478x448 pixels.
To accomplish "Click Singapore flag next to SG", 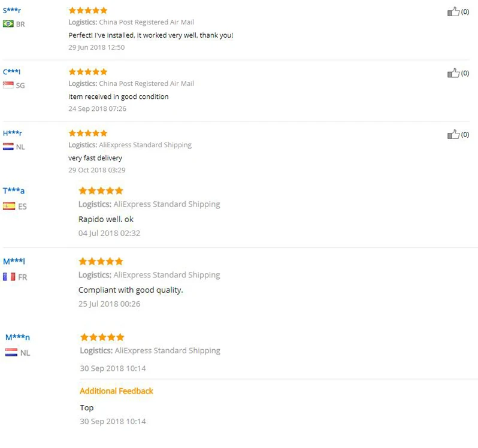I will pyautogui.click(x=8, y=85).
